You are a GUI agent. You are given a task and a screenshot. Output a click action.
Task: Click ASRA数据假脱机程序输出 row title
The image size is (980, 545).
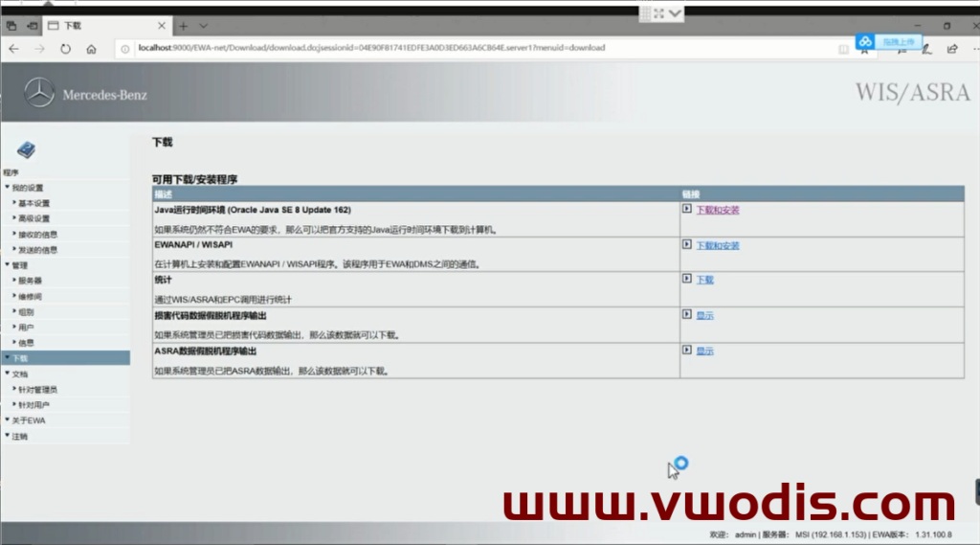pyautogui.click(x=206, y=351)
